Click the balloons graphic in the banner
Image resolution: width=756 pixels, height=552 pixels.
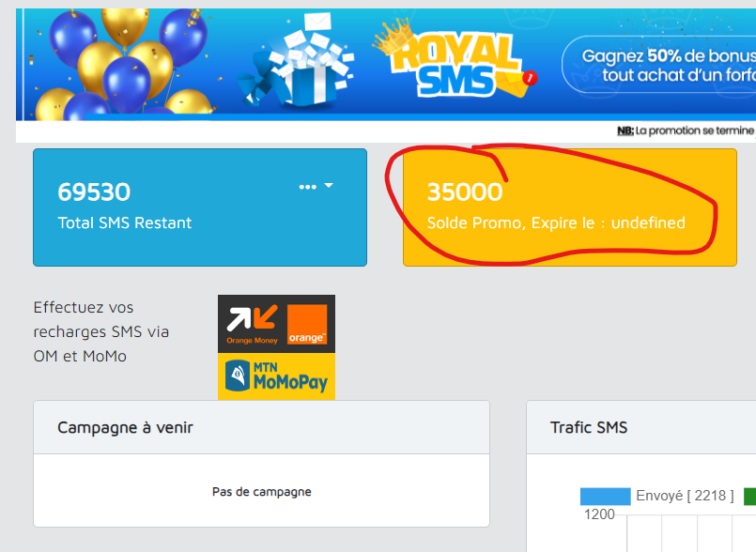tap(124, 63)
